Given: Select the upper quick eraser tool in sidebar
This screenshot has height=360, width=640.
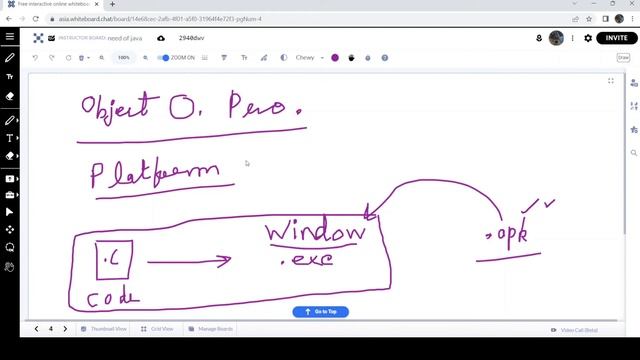Looking at the screenshot, I should point(9,96).
